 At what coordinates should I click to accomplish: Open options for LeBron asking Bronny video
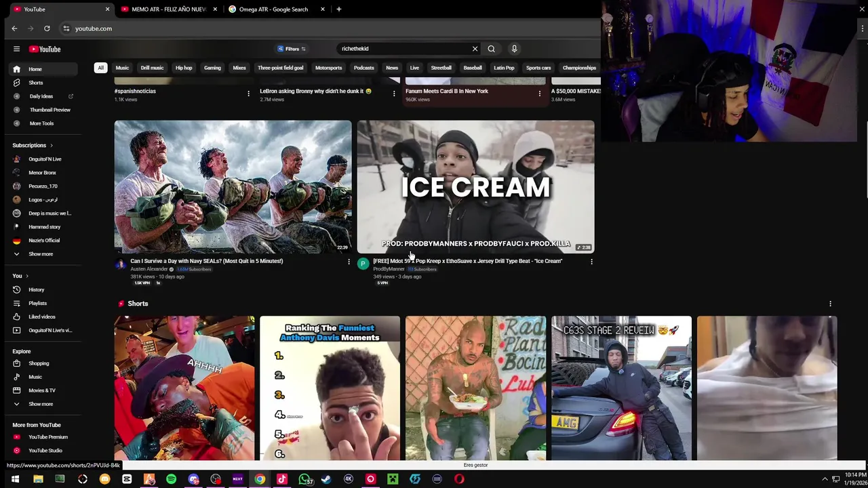pos(394,94)
